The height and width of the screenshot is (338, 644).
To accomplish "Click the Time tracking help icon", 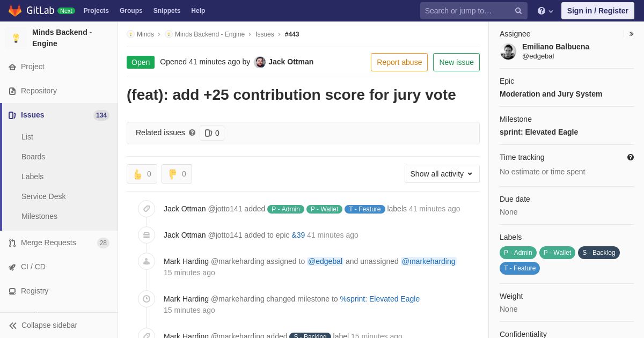I will coord(631,157).
